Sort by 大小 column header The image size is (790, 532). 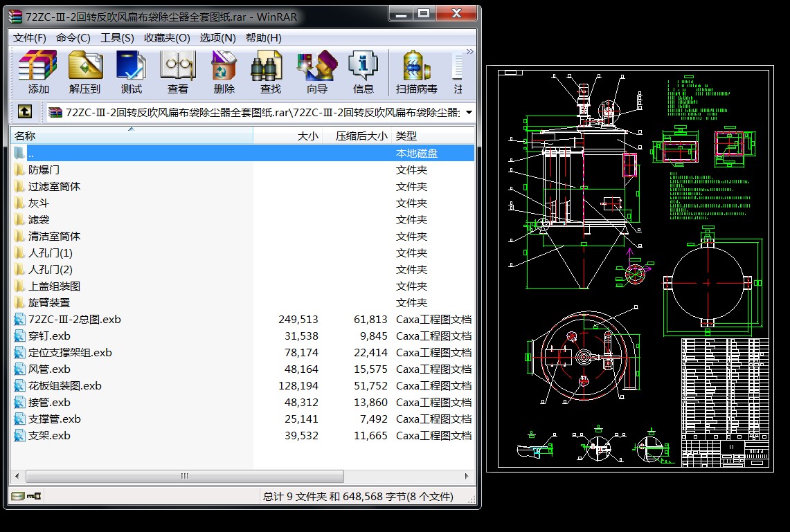pyautogui.click(x=287, y=136)
